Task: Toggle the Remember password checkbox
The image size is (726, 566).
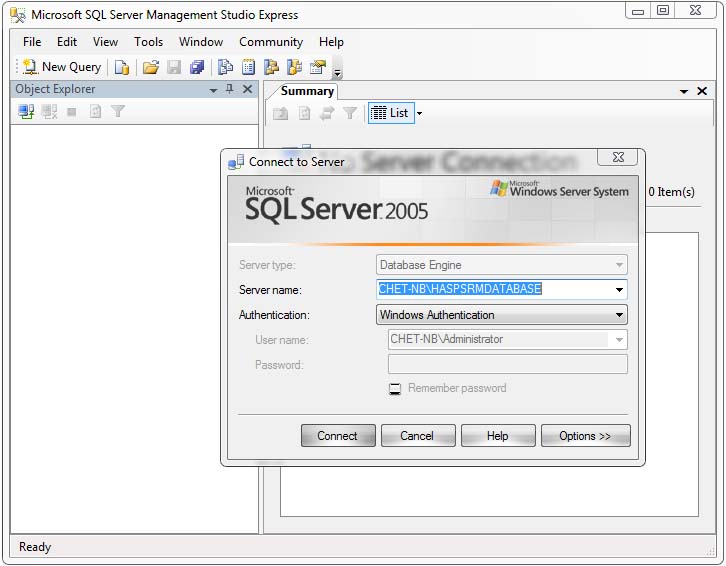Action: point(395,389)
